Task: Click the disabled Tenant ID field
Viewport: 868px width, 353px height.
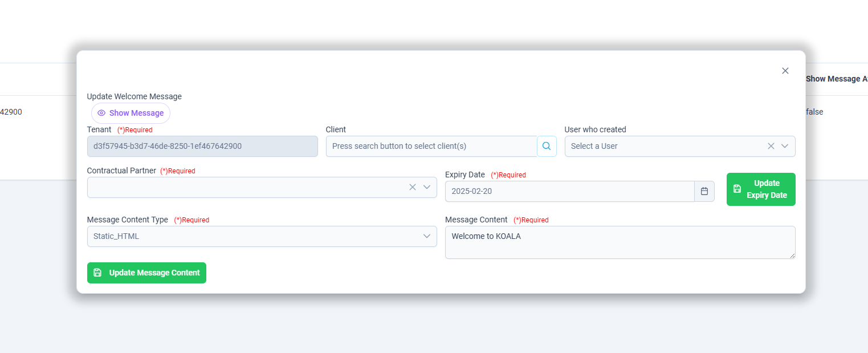Action: click(202, 146)
